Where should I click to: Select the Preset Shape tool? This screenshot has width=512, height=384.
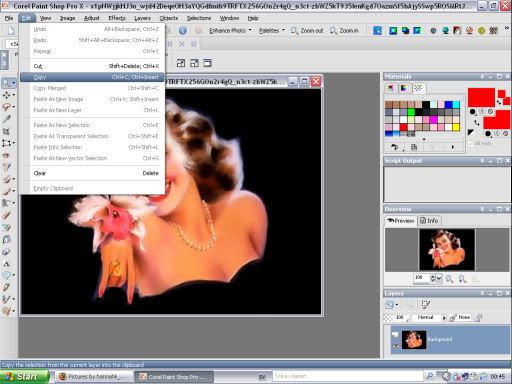pyautogui.click(x=6, y=275)
